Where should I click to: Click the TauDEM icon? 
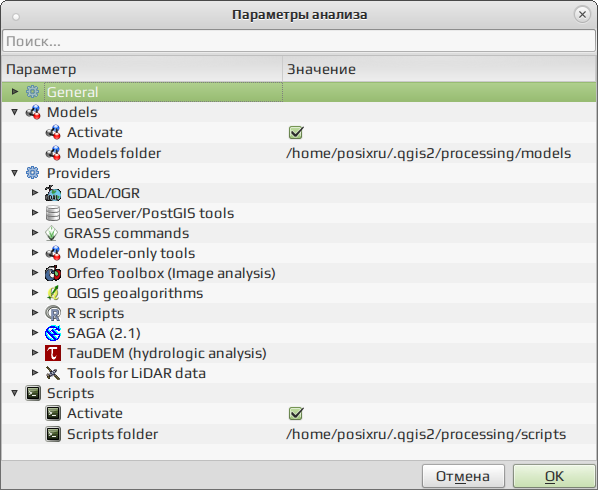(x=53, y=353)
